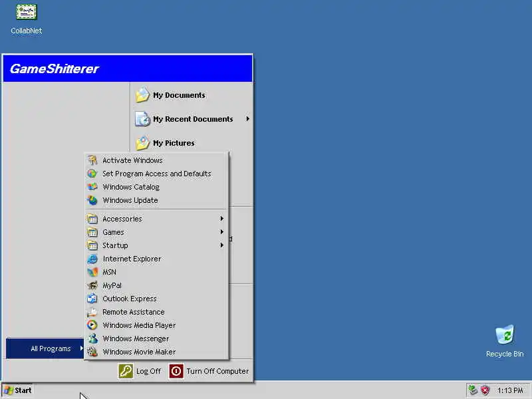Viewport: 532px width, 399px height.
Task: Click the Windows Media Player icon
Action: 92,325
